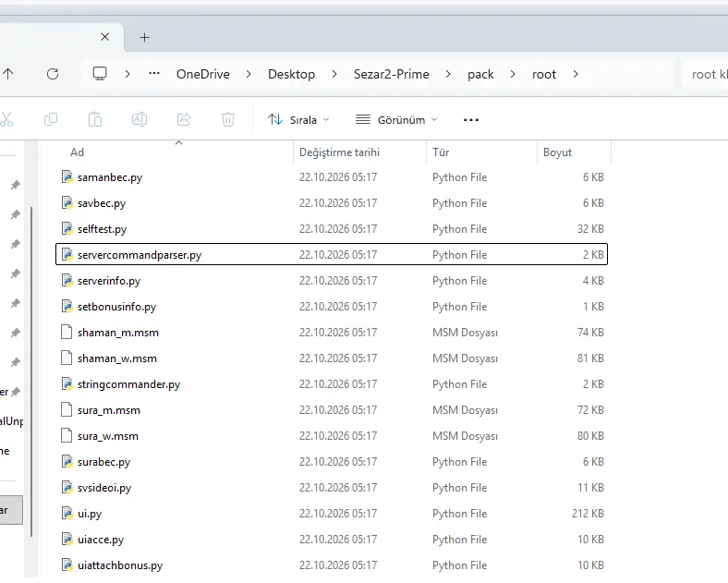Show hidden breadcrumb path ellipsis

154,73
